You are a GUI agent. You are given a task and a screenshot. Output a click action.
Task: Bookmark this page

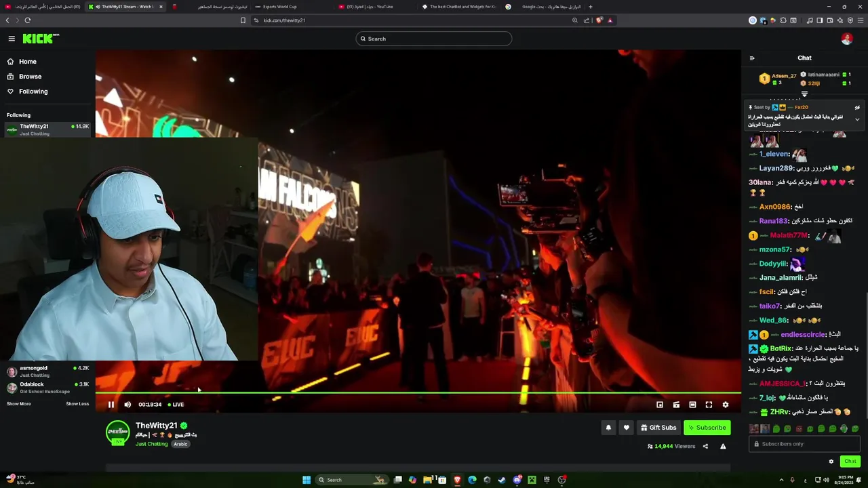click(243, 20)
